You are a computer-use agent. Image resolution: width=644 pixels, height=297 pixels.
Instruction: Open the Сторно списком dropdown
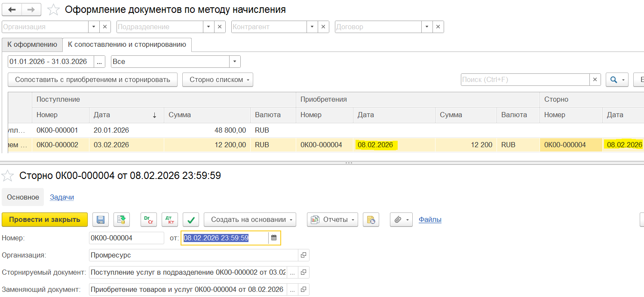(218, 80)
